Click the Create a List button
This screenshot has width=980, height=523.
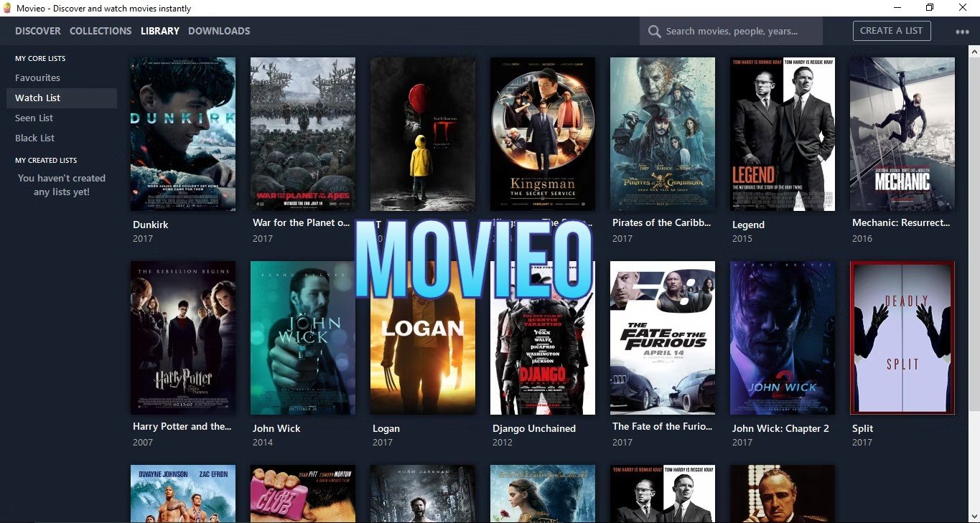pyautogui.click(x=891, y=31)
